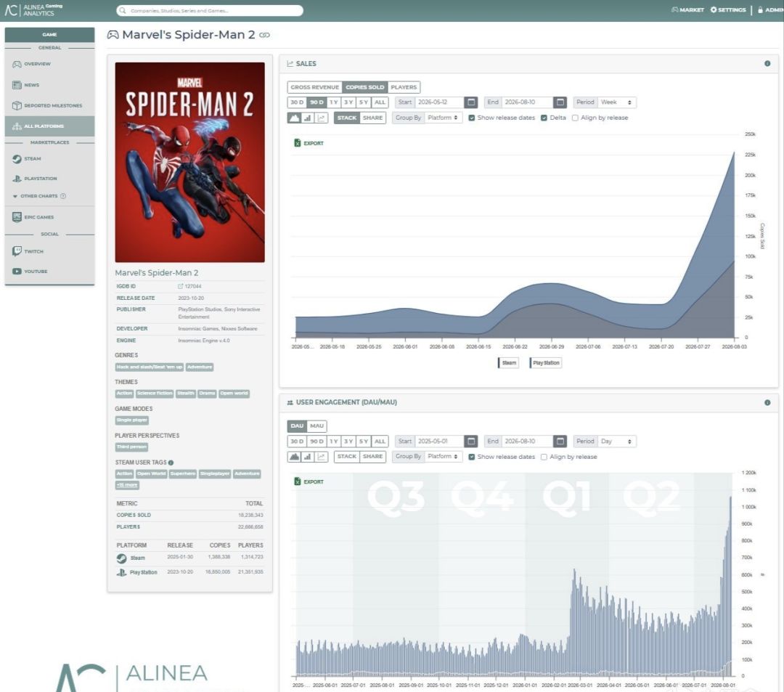Click the Spider-Man 2 cover art
Screen dimensions: 784x692
pos(190,163)
